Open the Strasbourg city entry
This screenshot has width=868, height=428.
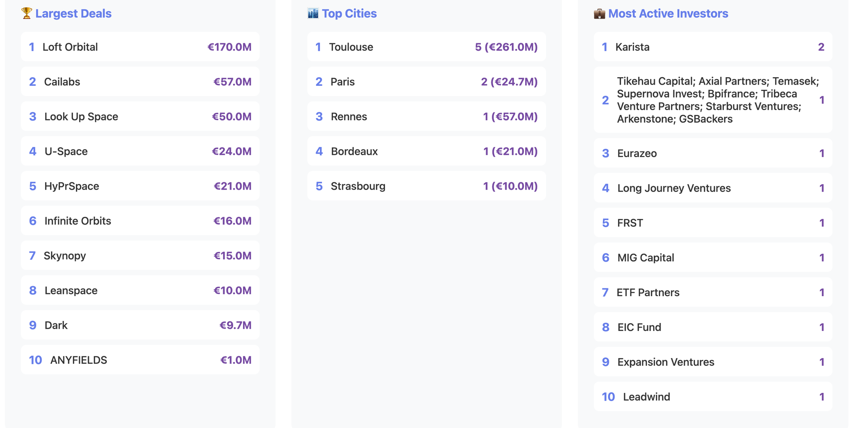[x=426, y=186]
